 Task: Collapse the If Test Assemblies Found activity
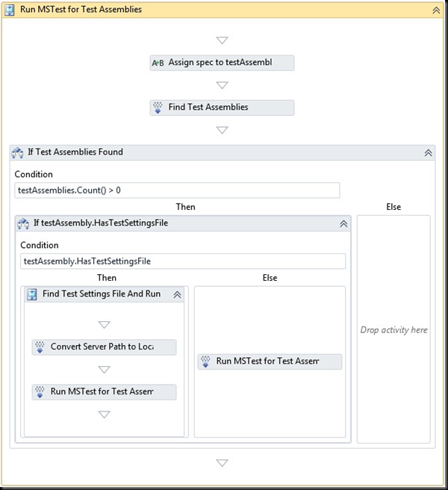pos(429,152)
